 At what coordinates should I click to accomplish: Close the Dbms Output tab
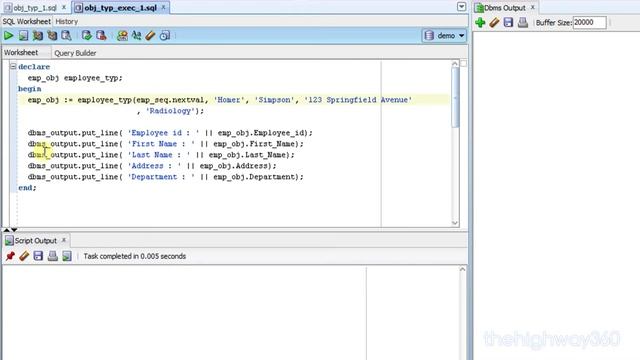pyautogui.click(x=532, y=7)
